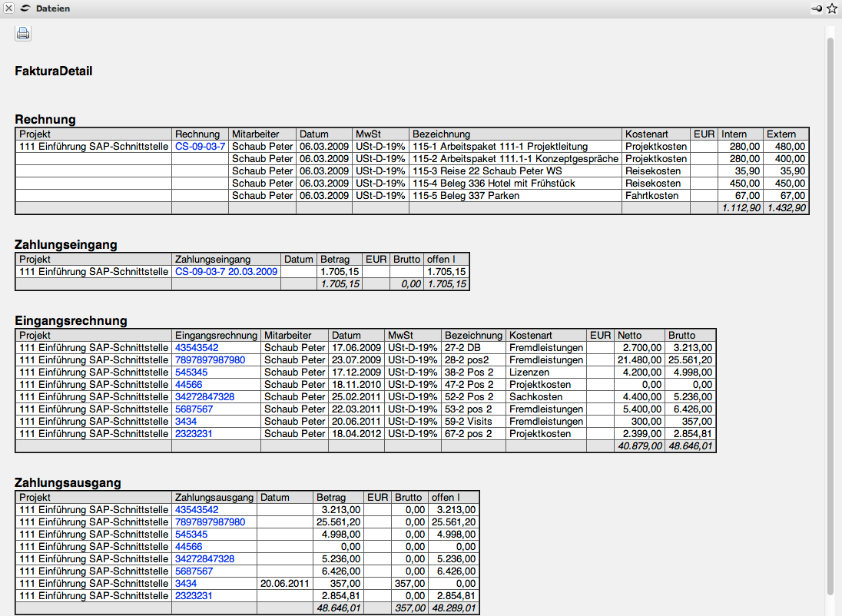Click the app logo next to Dateien
The image size is (842, 616).
25,8
